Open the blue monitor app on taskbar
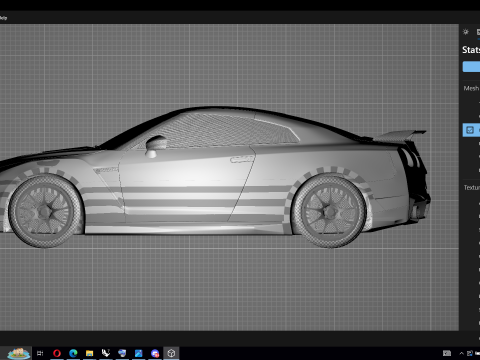480x360 pixels. pos(122,353)
